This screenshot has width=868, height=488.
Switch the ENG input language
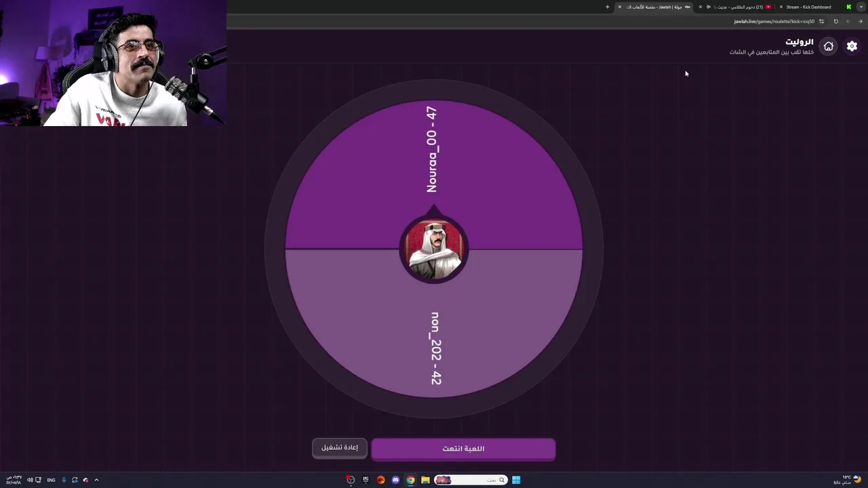51,480
